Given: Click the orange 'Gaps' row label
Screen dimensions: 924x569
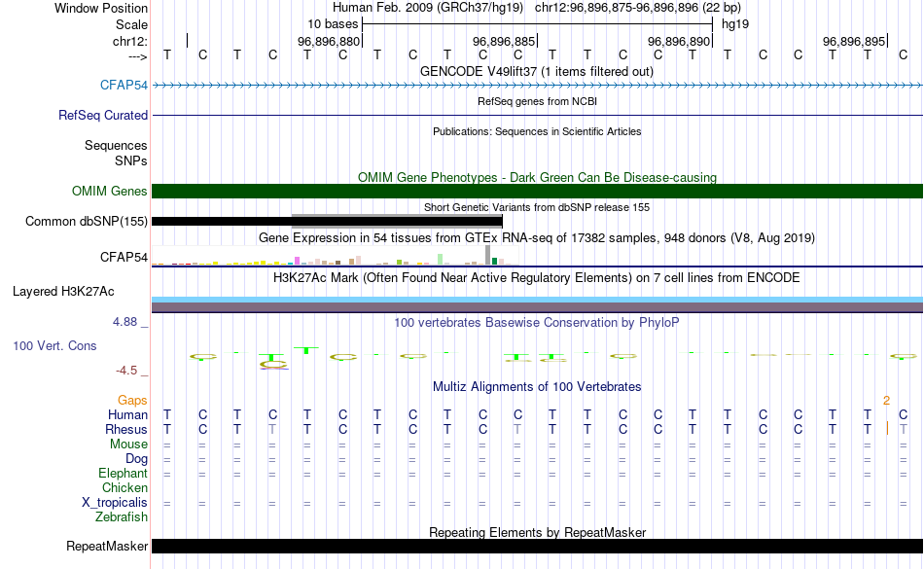Looking at the screenshot, I should coord(132,401).
